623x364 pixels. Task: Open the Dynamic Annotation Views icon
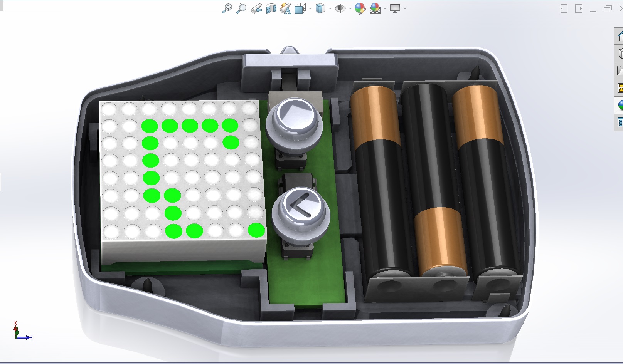(286, 8)
